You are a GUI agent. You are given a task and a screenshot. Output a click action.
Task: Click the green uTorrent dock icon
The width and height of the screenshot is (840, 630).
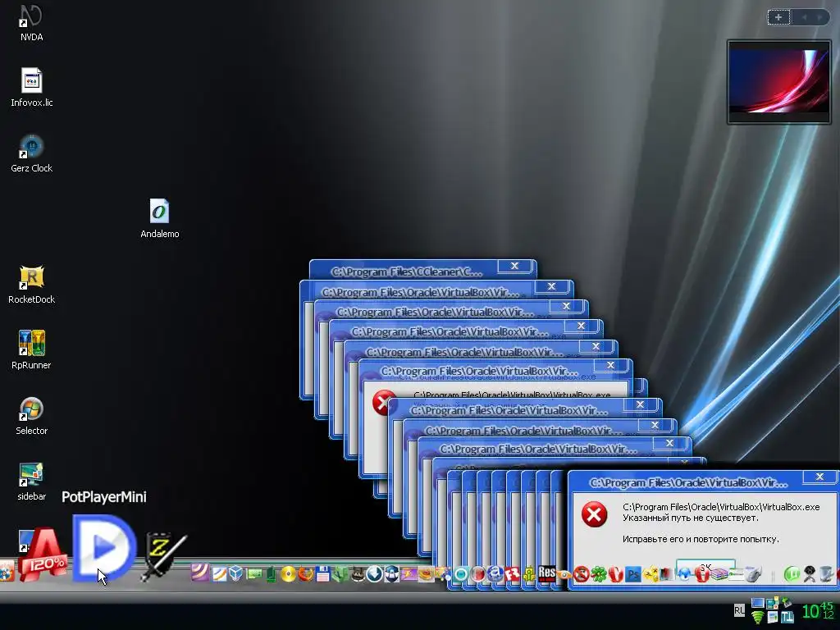792,573
